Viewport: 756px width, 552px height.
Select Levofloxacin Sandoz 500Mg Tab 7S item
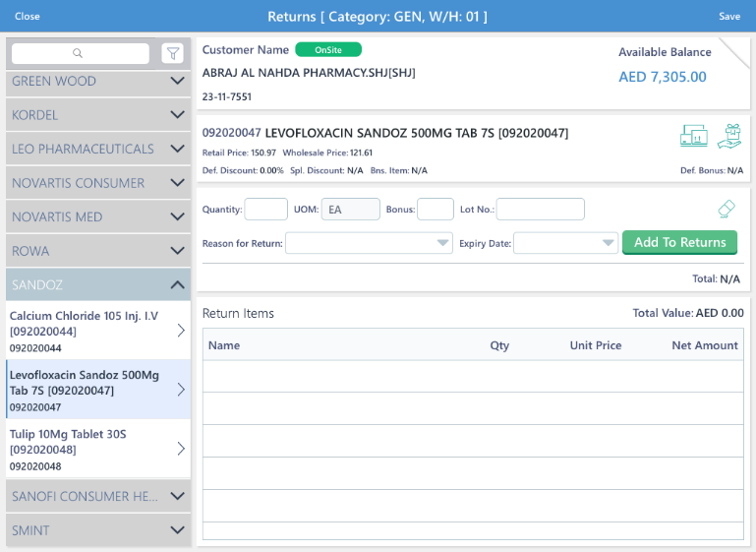point(98,390)
